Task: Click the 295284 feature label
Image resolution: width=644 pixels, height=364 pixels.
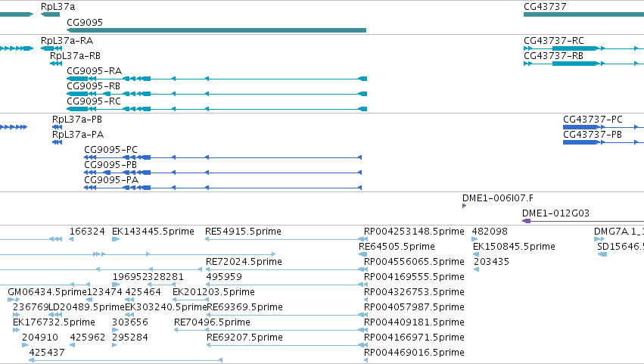Action: click(x=130, y=338)
